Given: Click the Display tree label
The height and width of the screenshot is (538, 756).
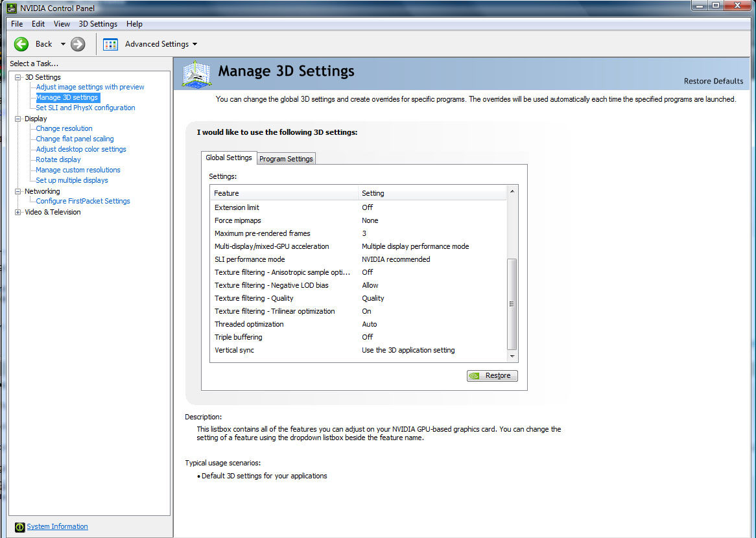Looking at the screenshot, I should pos(36,119).
